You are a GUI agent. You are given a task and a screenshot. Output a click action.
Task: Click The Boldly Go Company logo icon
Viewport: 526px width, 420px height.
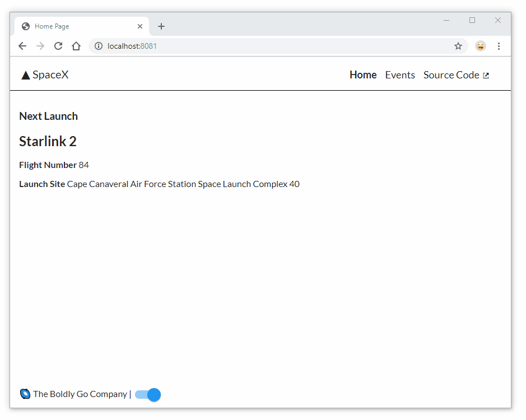25,394
